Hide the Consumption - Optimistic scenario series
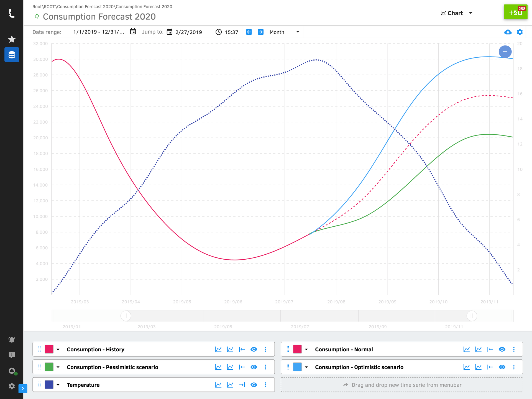This screenshot has width=532, height=399. (502, 367)
